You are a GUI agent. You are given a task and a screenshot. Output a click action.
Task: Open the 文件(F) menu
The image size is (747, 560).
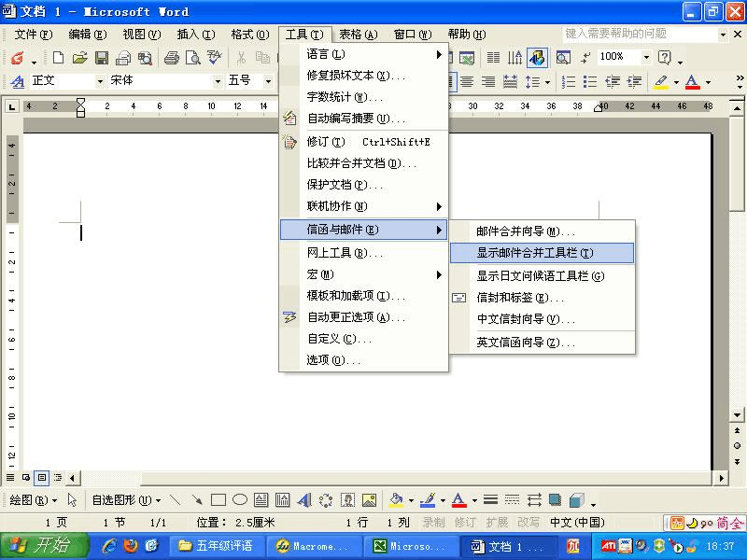34,35
